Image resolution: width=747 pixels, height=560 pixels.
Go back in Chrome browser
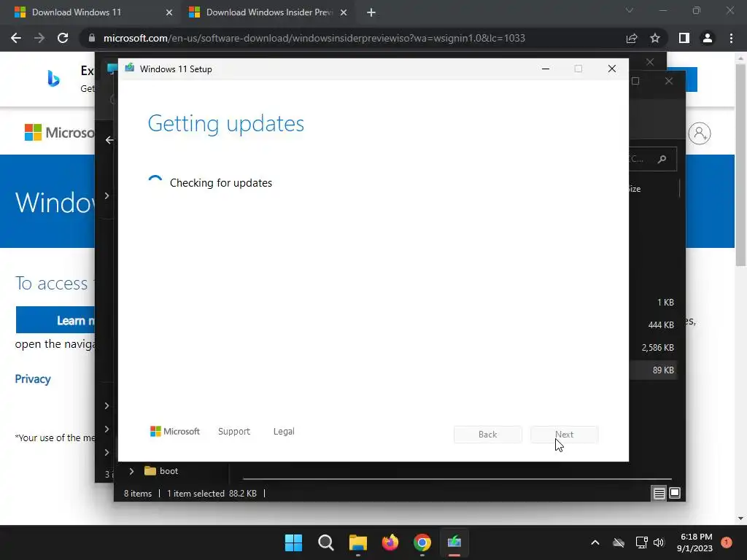click(x=16, y=38)
